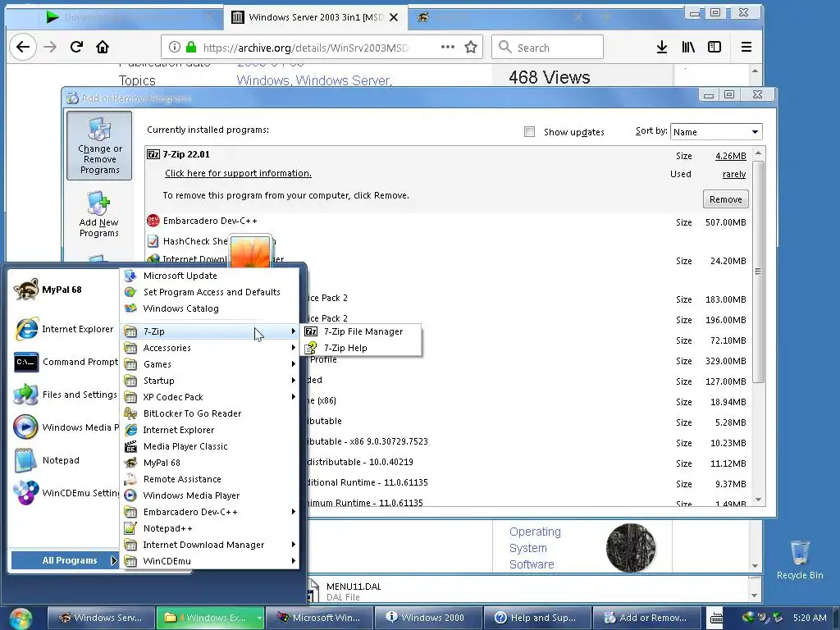The image size is (840, 630).
Task: Click the browser Home button
Action: click(103, 47)
